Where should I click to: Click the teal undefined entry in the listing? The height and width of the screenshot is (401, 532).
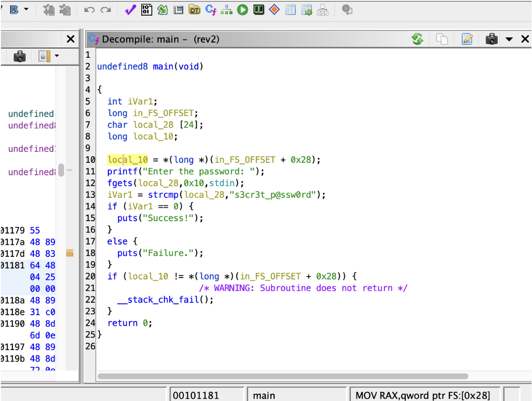31,113
